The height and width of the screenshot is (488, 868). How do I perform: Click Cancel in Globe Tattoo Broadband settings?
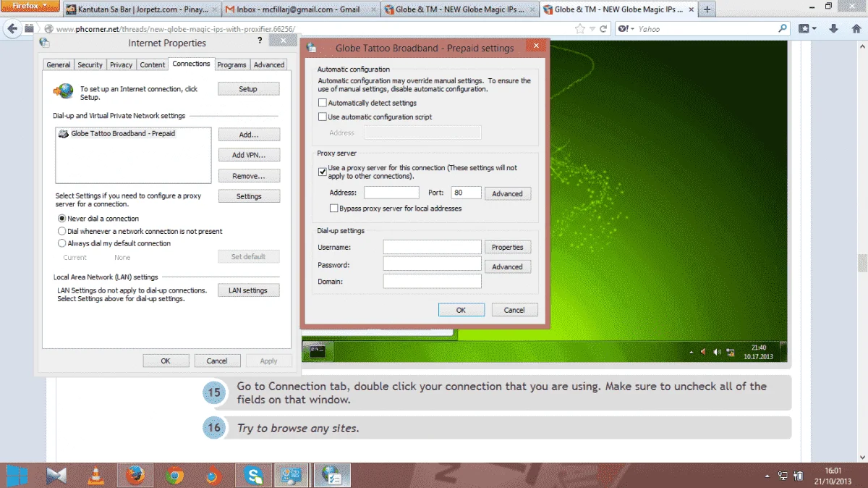(514, 310)
